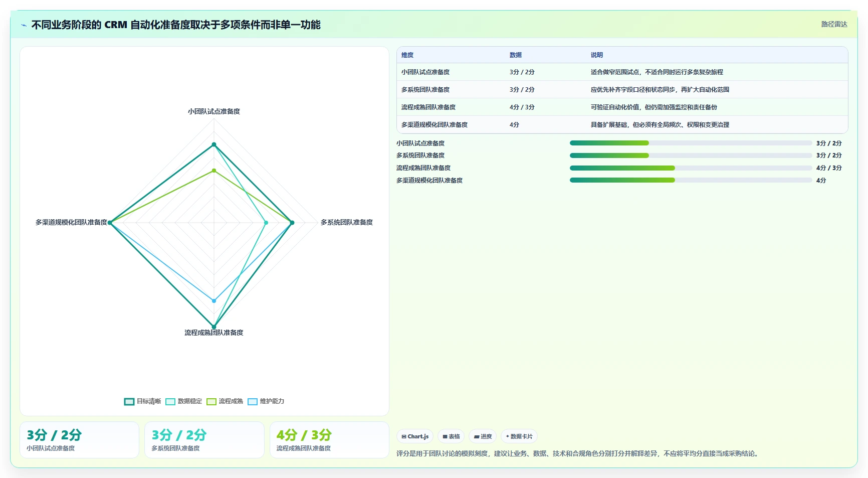Click the 数据卡片 tag chip
The width and height of the screenshot is (868, 478).
pyautogui.click(x=519, y=436)
